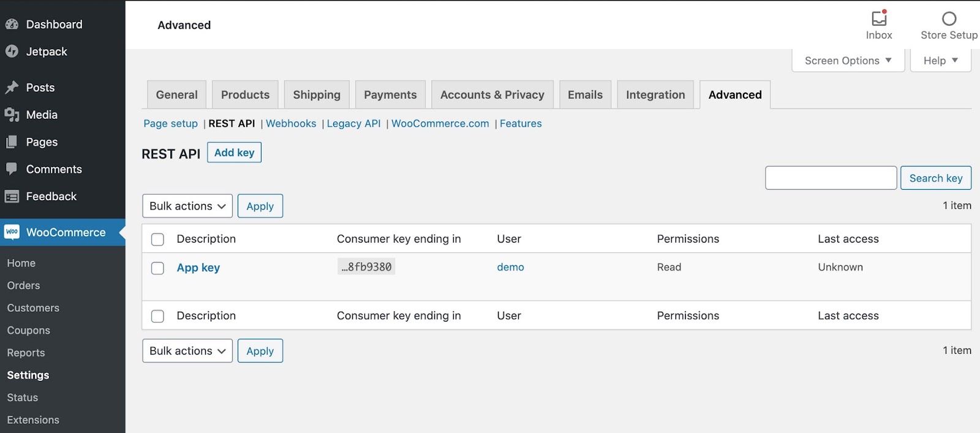Click the Jetpack lightning icon
Image resolution: width=980 pixels, height=433 pixels.
pyautogui.click(x=12, y=51)
